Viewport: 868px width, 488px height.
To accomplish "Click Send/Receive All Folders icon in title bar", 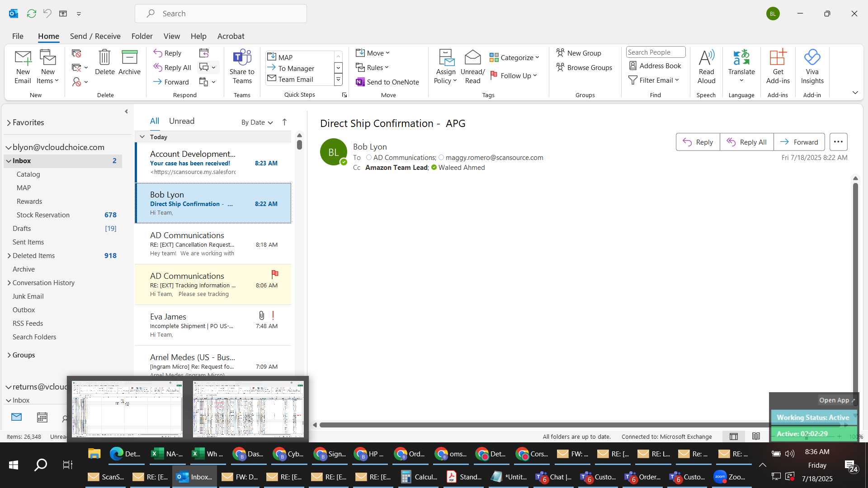I will (31, 14).
